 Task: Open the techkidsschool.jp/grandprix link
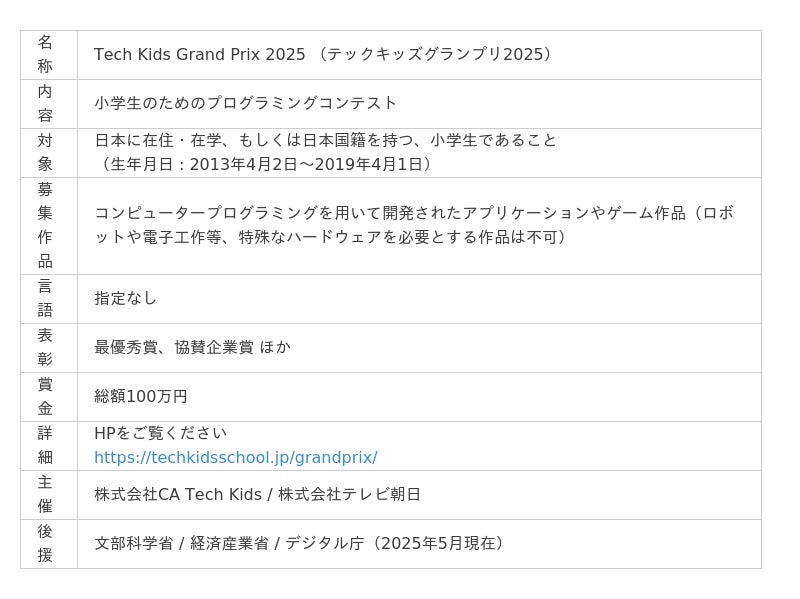236,457
